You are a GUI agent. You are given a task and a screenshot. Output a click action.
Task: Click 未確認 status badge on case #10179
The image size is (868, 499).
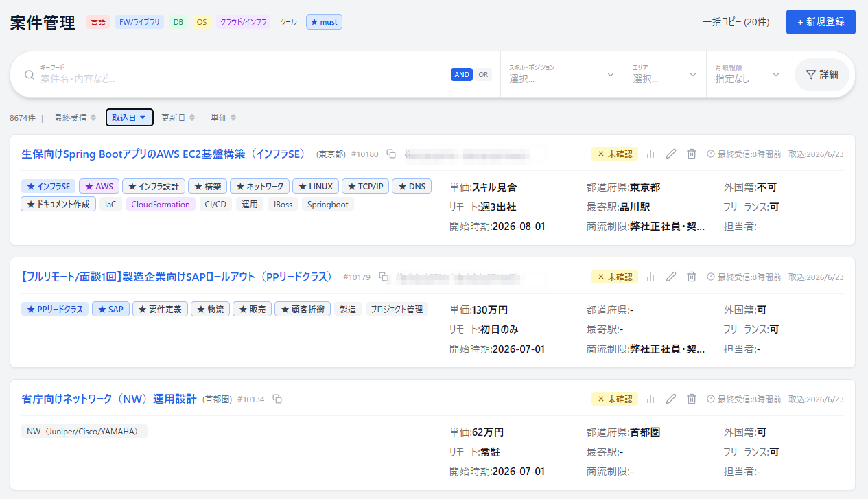click(615, 277)
